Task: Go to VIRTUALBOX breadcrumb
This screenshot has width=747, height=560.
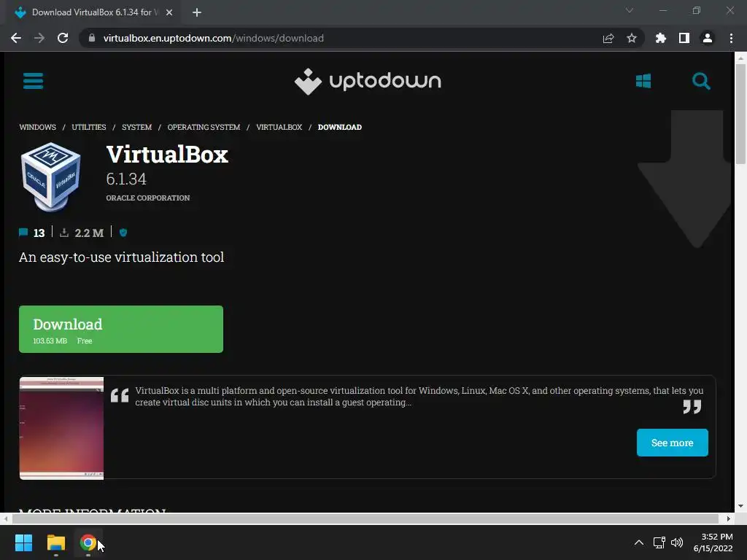Action: click(x=279, y=127)
